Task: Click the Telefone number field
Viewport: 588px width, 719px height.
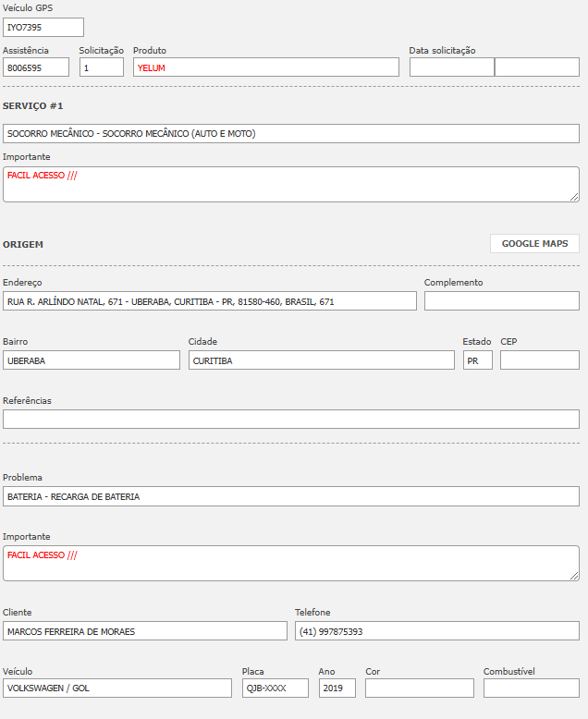Action: tap(436, 631)
